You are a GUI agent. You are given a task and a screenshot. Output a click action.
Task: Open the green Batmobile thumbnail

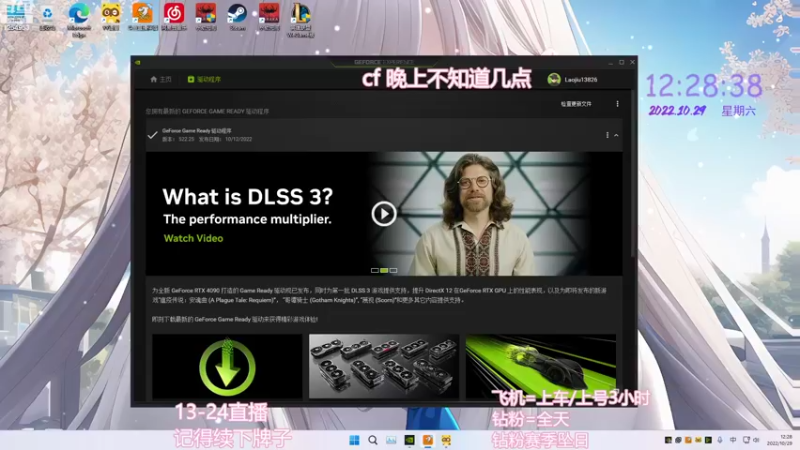point(541,366)
